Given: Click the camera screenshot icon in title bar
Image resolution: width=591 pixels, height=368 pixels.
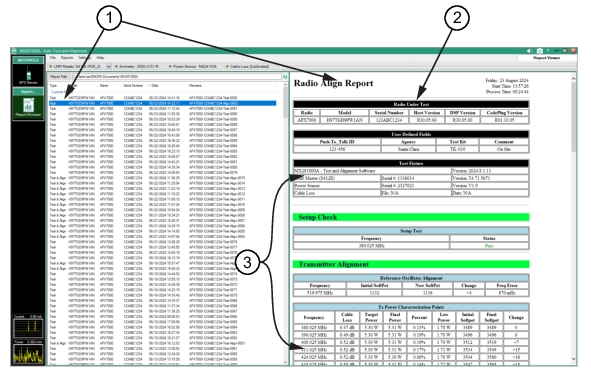Looking at the screenshot, I should pyautogui.click(x=539, y=51).
